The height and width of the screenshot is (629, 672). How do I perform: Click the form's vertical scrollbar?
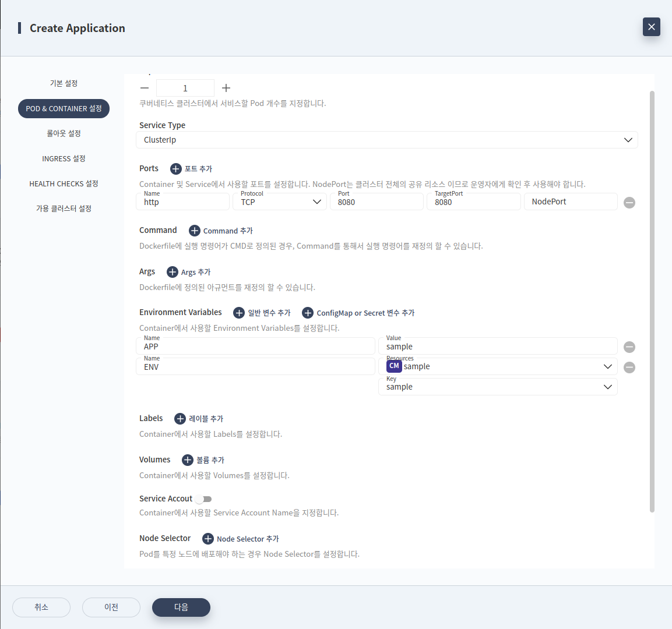click(x=652, y=302)
